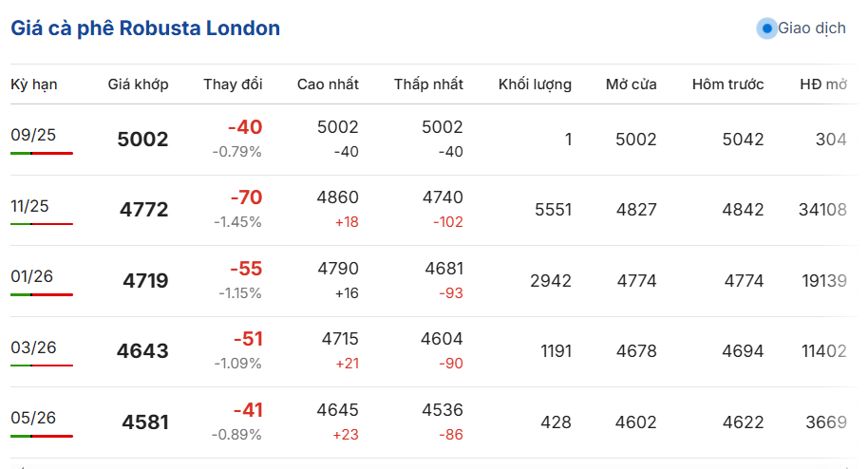Screen dimensions: 868x469
Task: Click the -40 change value for 09/25
Action: (245, 127)
